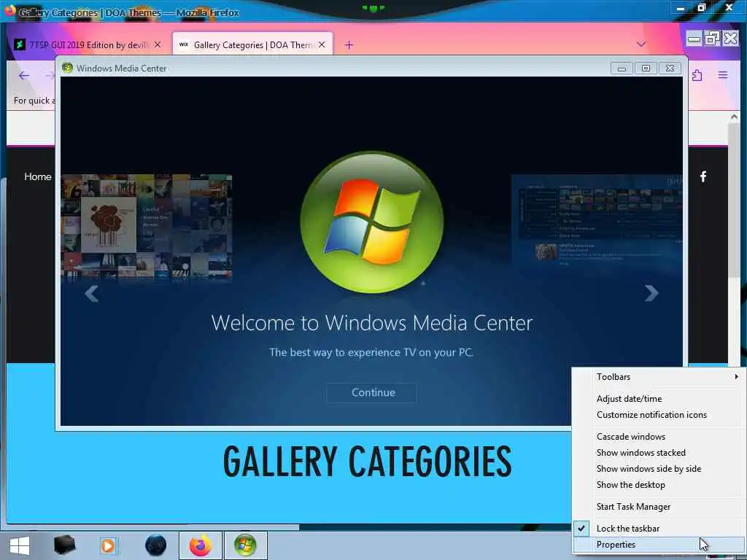Screen dimensions: 747x560
Task: Close the Gallery Categories tab
Action: (x=322, y=44)
